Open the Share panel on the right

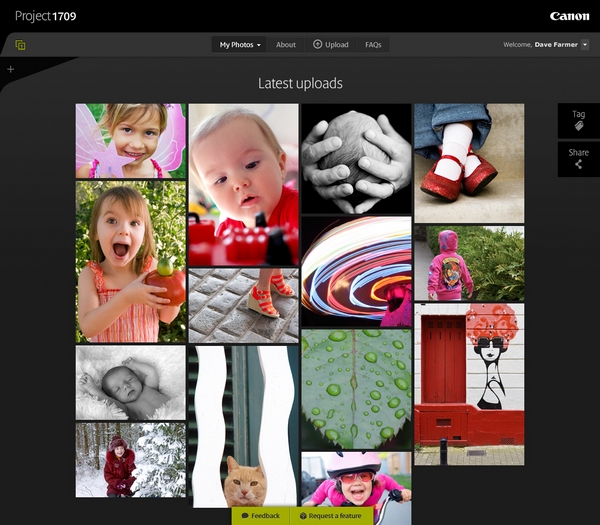578,158
